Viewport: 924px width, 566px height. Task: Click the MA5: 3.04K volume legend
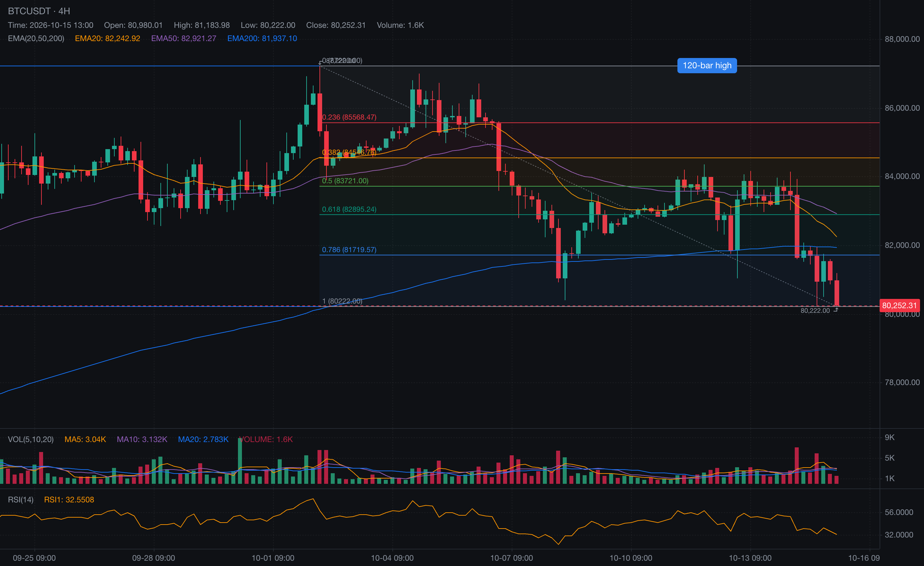pyautogui.click(x=85, y=439)
